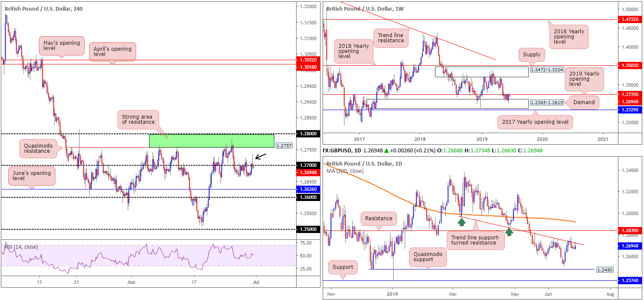Select the '2017 Yearly opening level' callout
644x300 pixels.
535,122
